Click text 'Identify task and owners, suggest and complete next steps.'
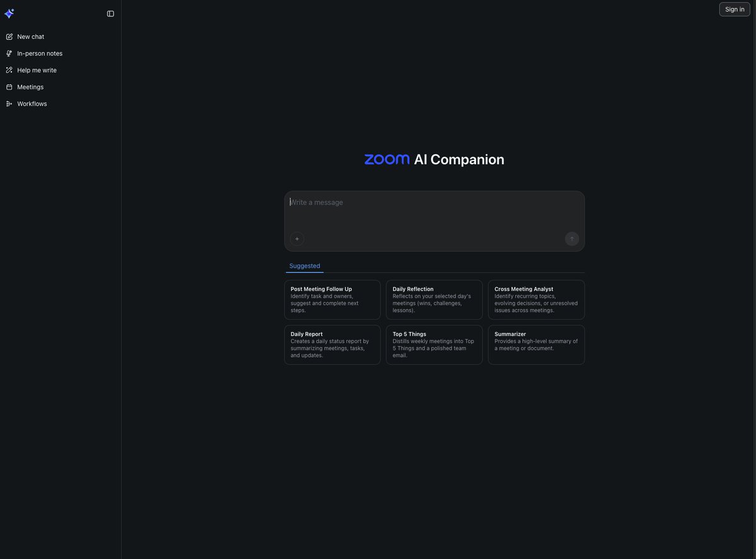 [324, 303]
